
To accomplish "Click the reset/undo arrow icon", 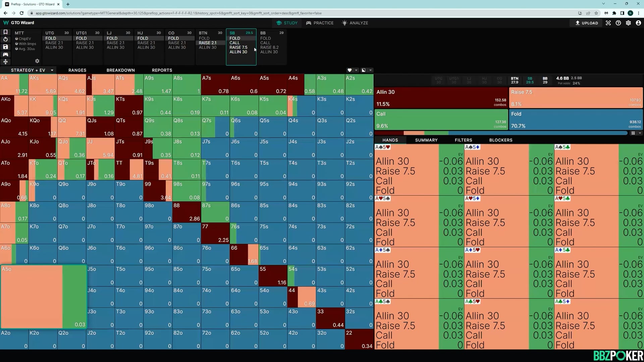I will coord(5,39).
